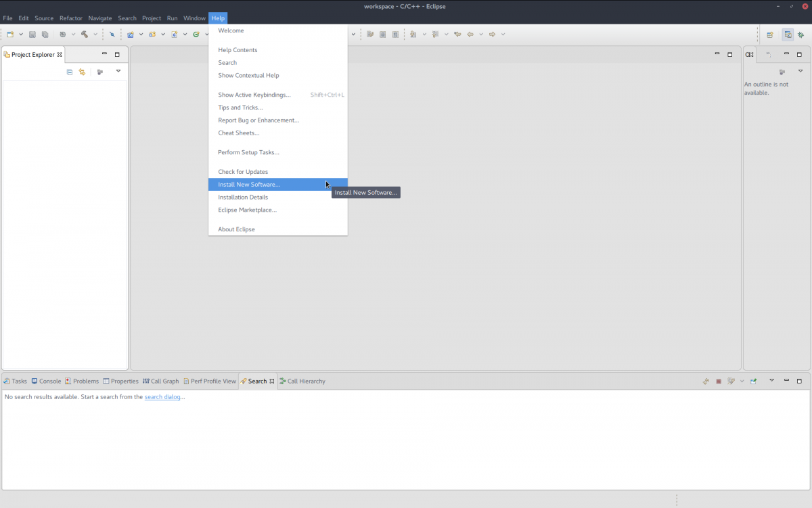Click the Forward navigation arrow icon
This screenshot has height=508, width=812.
(493, 34)
